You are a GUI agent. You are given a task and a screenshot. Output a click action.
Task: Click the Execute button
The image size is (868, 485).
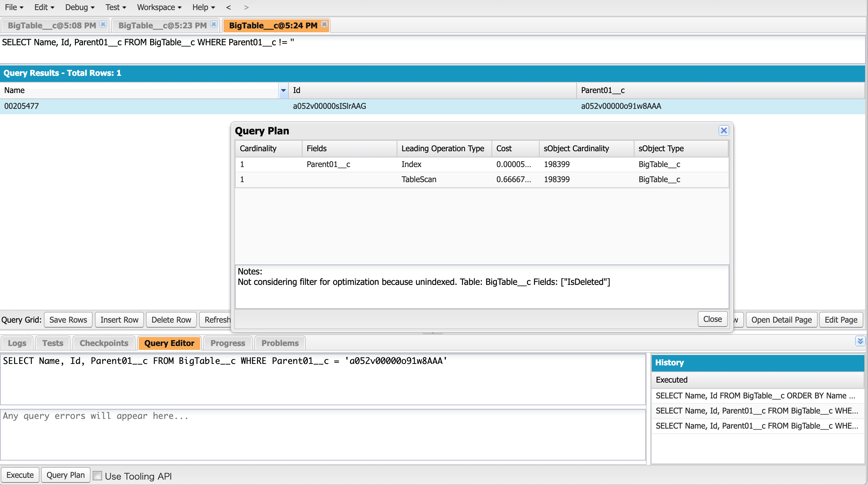(x=20, y=475)
